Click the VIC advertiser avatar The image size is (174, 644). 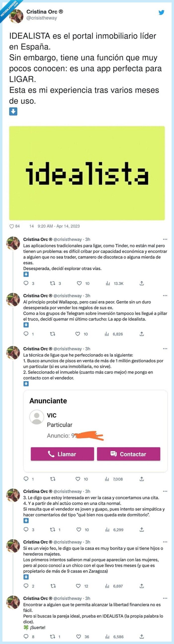37,417
